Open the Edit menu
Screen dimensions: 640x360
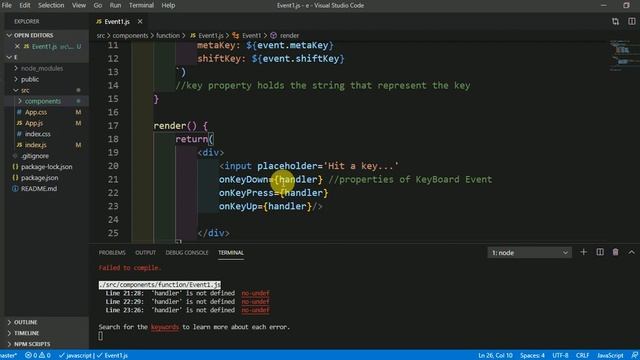pyautogui.click(x=25, y=5)
